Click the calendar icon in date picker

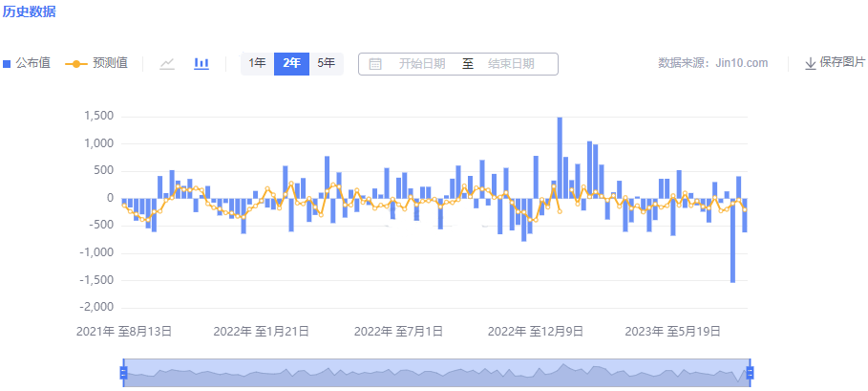click(x=375, y=64)
